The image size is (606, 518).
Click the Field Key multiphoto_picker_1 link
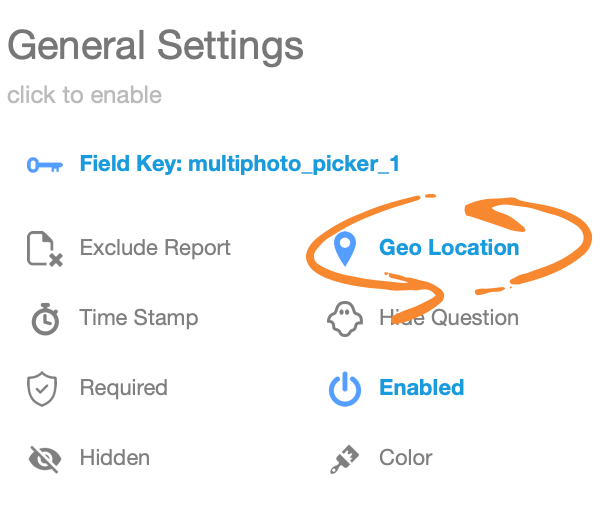[240, 164]
